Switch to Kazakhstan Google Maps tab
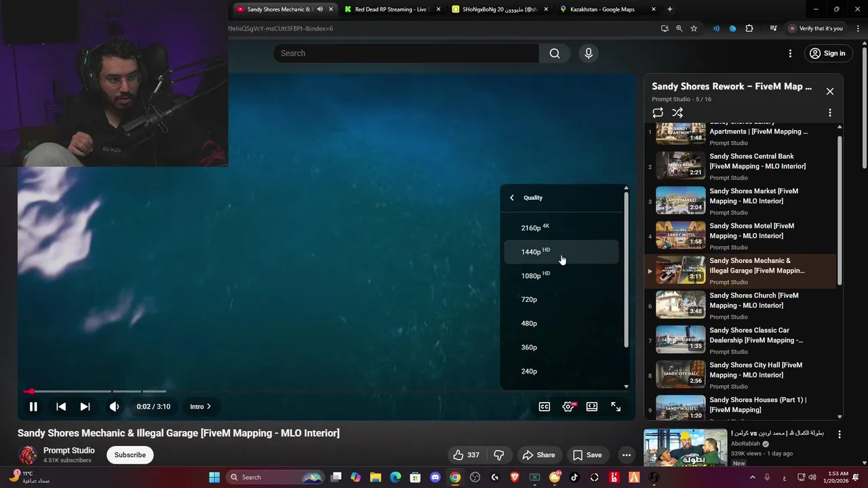Viewport: 868px width, 488px height. point(608,9)
